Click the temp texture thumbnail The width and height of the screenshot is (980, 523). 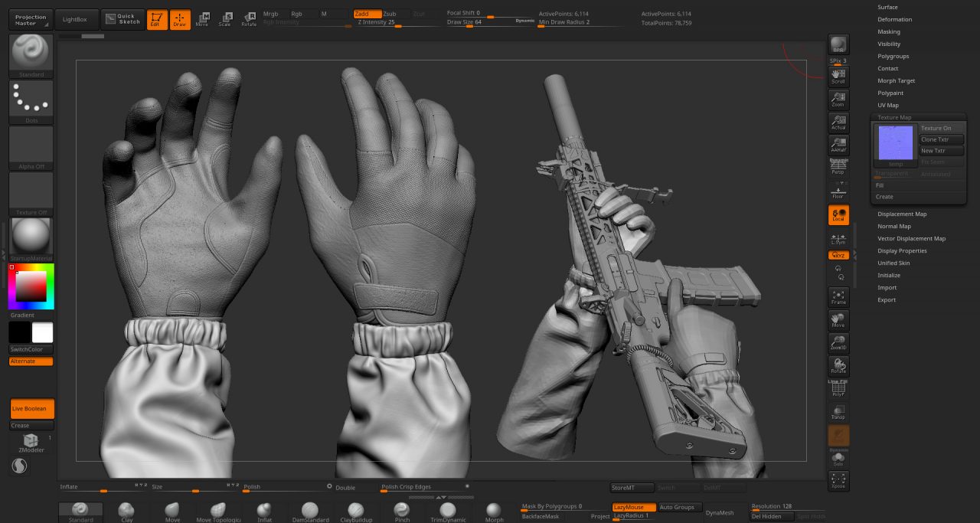[895, 144]
